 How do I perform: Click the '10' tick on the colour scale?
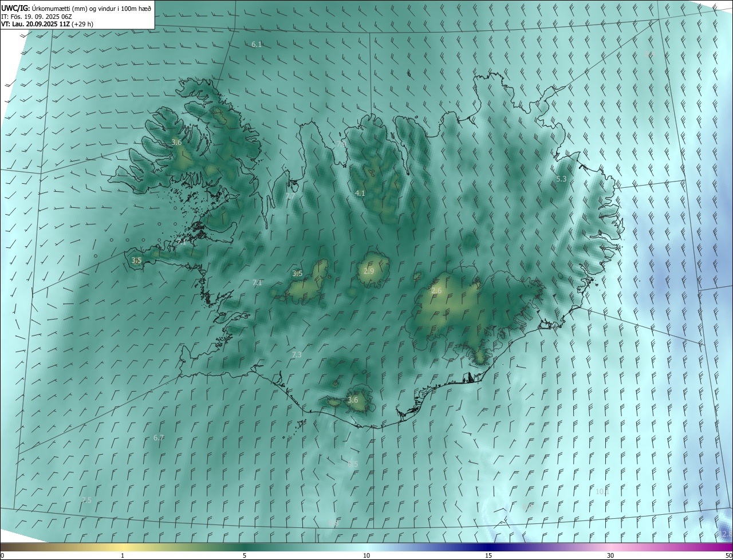(x=366, y=555)
